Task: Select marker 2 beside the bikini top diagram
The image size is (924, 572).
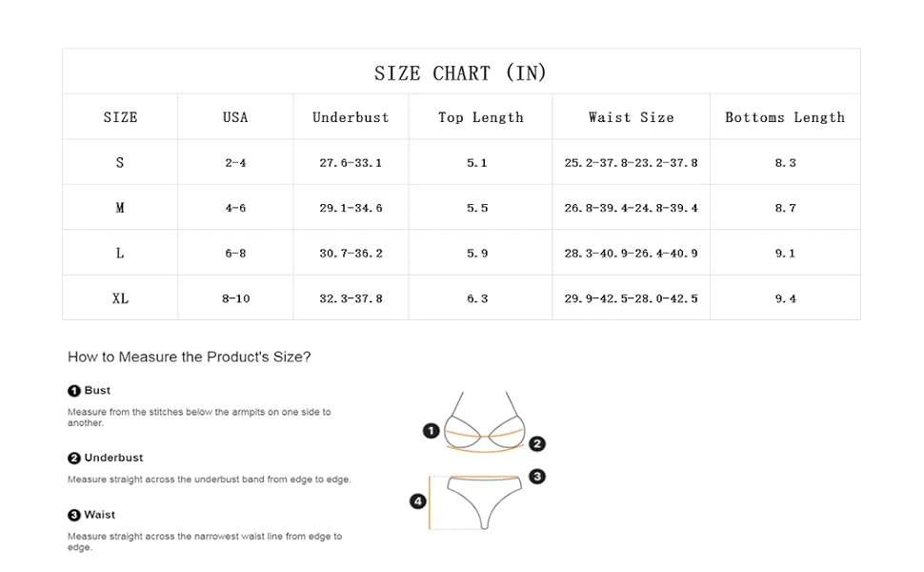Action: [537, 443]
